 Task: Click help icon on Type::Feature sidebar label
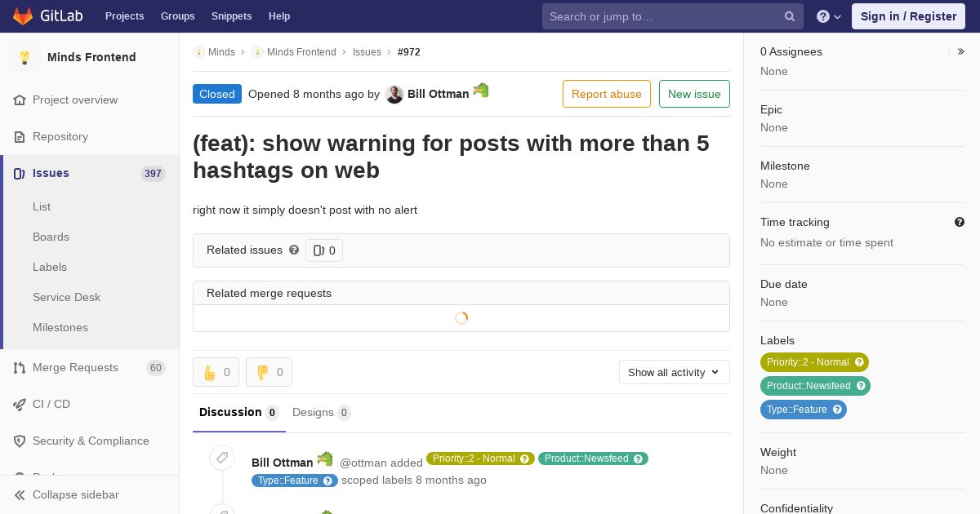click(x=837, y=410)
